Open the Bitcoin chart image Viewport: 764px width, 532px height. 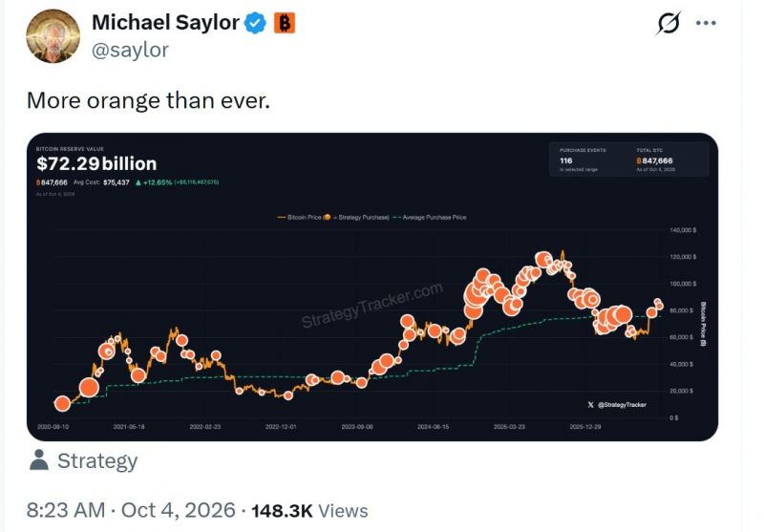click(372, 287)
